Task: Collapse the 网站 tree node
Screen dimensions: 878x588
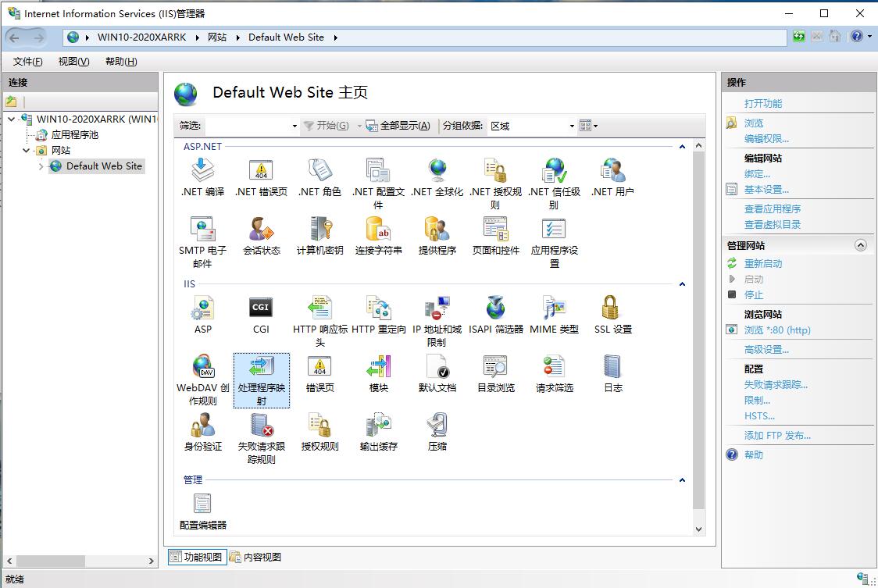Action: [26, 150]
